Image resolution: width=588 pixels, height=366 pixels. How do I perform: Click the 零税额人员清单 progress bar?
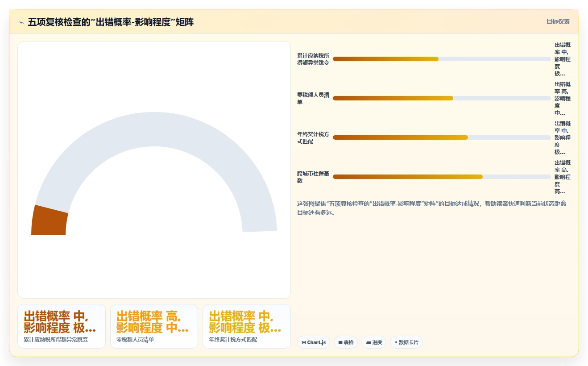[x=442, y=98]
